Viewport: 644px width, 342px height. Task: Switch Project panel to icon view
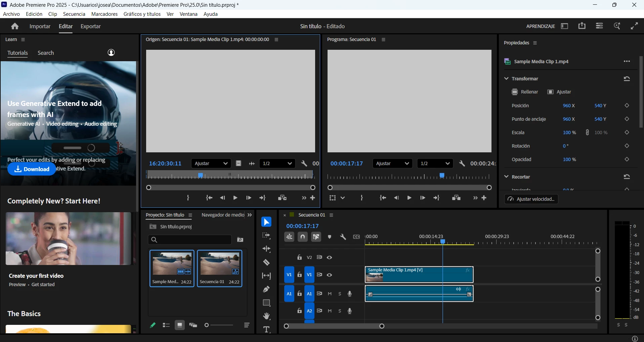[x=180, y=325]
